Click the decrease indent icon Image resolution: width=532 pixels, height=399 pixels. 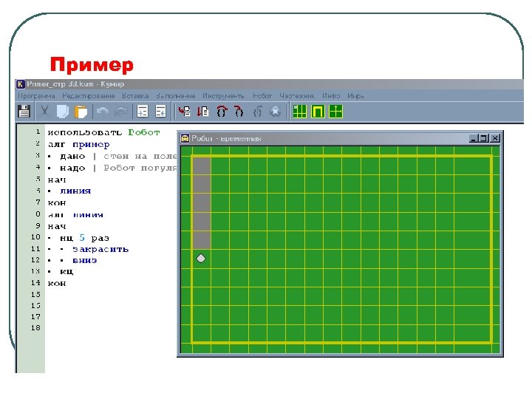[x=160, y=112]
